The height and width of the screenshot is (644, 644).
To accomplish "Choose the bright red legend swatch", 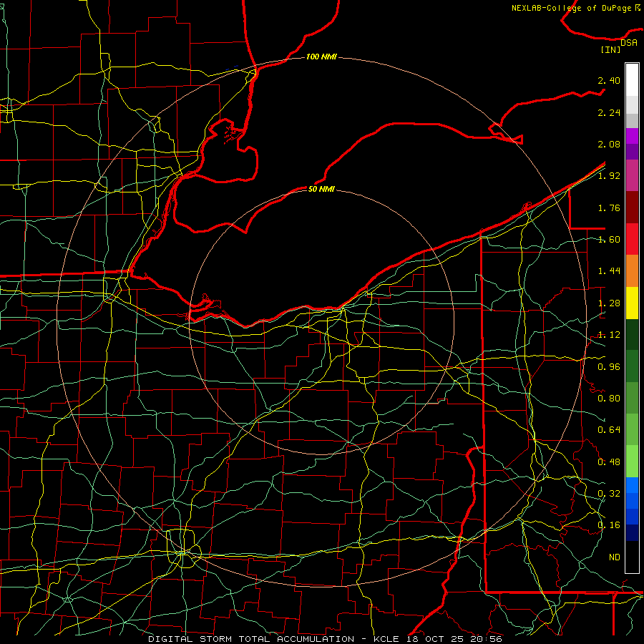I will coord(632,239).
